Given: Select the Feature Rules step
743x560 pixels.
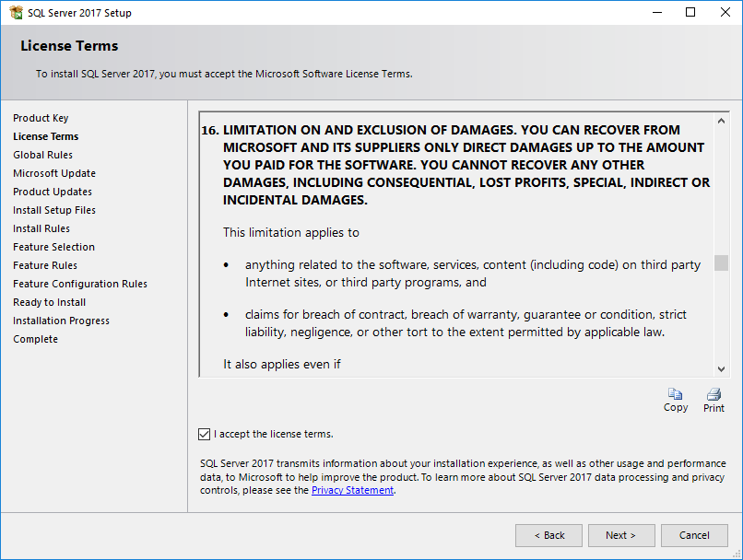Looking at the screenshot, I should (x=45, y=265).
